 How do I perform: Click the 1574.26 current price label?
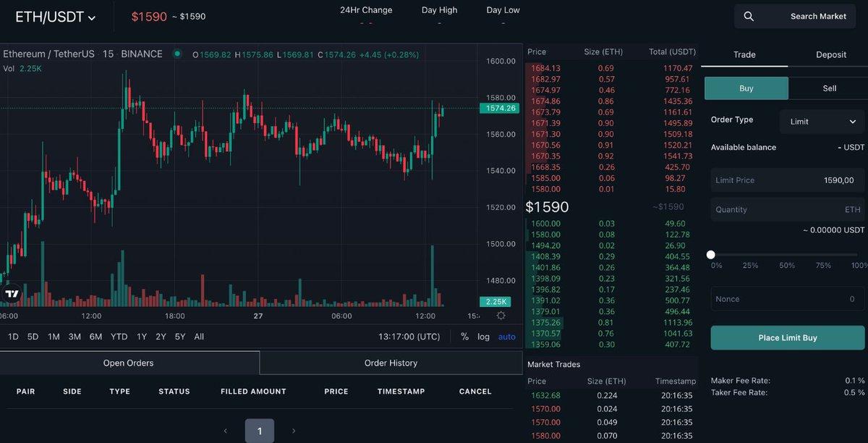[x=500, y=109]
